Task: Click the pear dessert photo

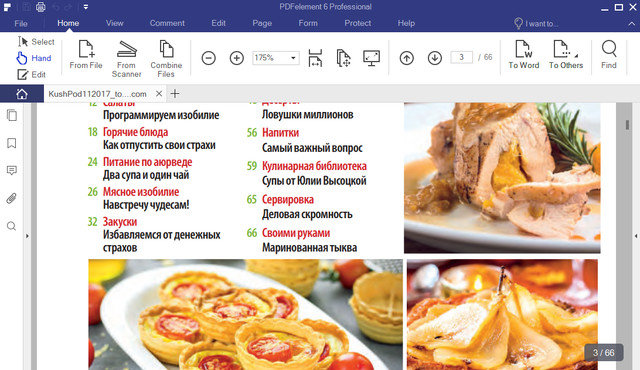Action: coord(502,315)
